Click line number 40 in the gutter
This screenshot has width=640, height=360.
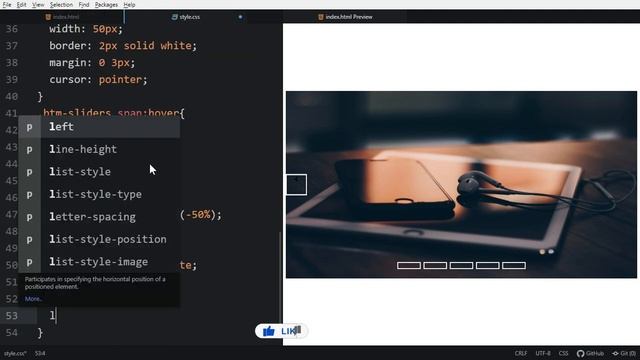click(x=12, y=96)
